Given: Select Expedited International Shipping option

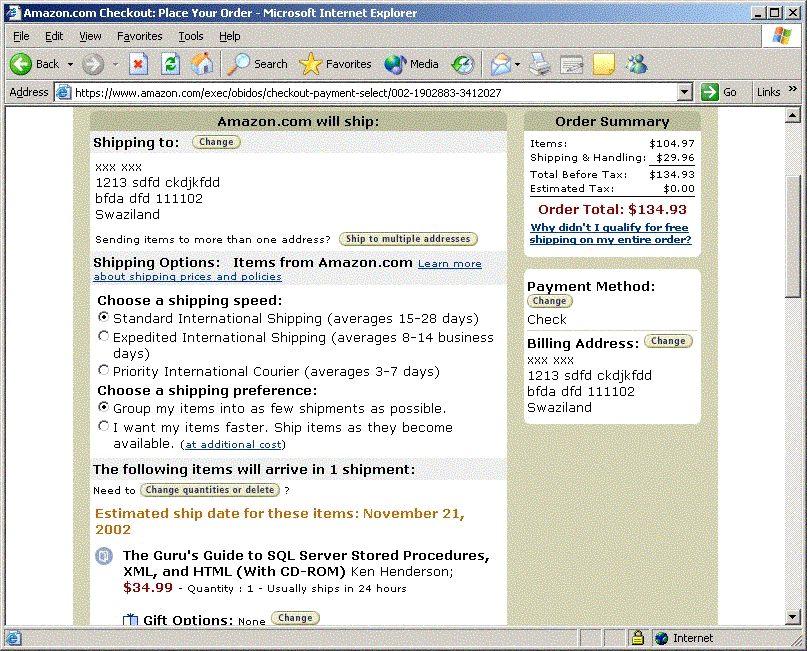Looking at the screenshot, I should point(104,337).
